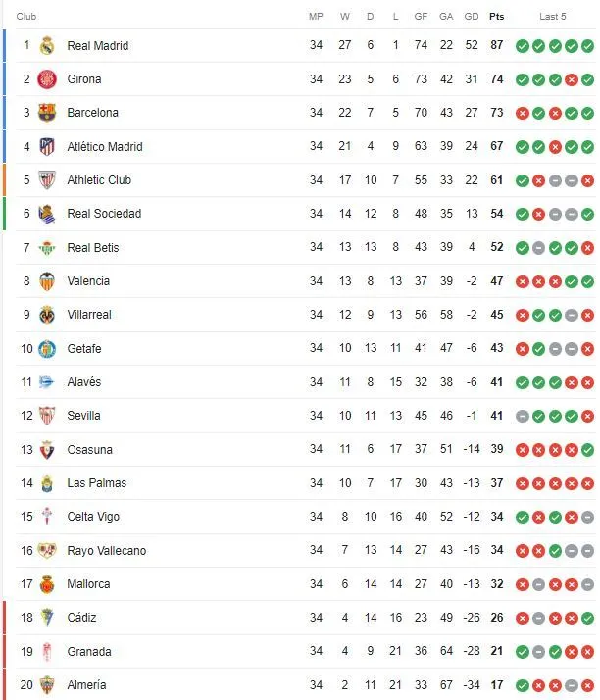Open the Athletic Club team link

pos(99,180)
